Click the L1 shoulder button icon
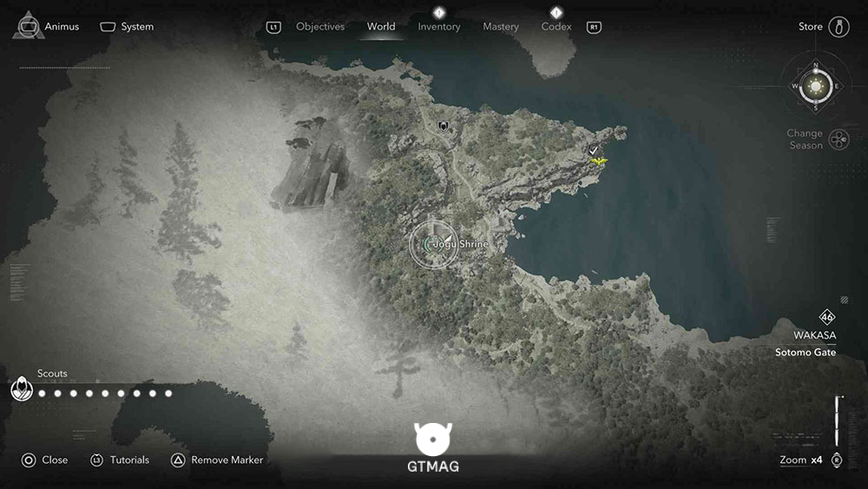 273,27
